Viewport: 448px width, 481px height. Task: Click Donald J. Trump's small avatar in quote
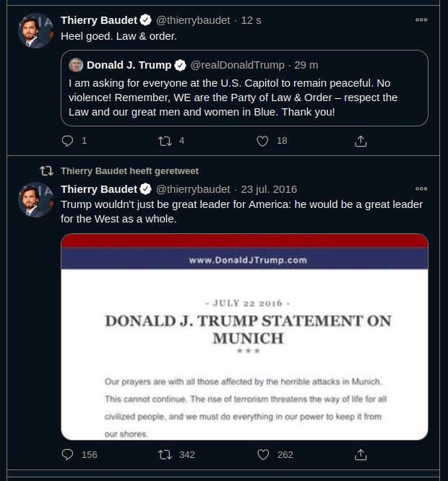(x=76, y=65)
